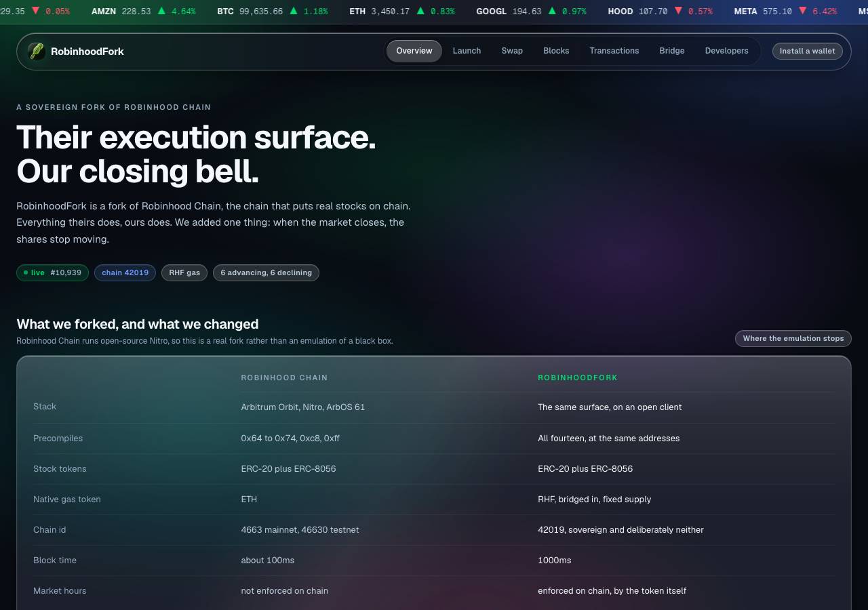The height and width of the screenshot is (610, 868).
Task: Click the What we forked heading
Action: pyautogui.click(x=138, y=324)
